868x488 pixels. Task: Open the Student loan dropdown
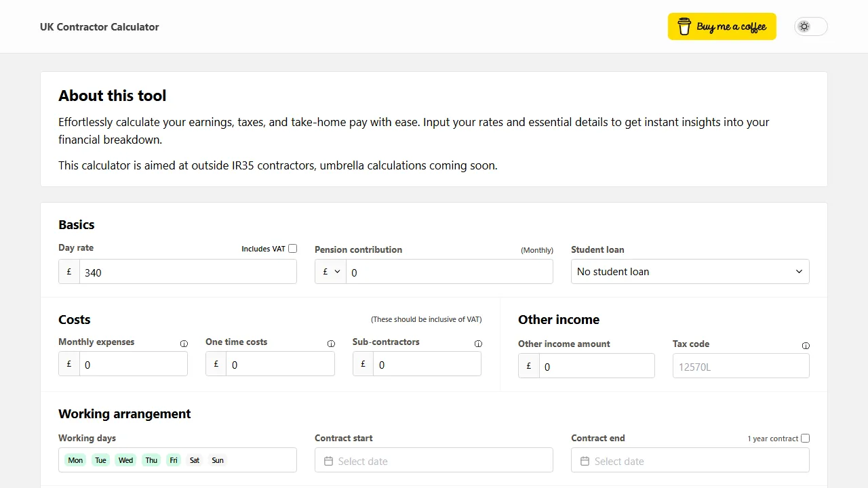[x=689, y=271]
